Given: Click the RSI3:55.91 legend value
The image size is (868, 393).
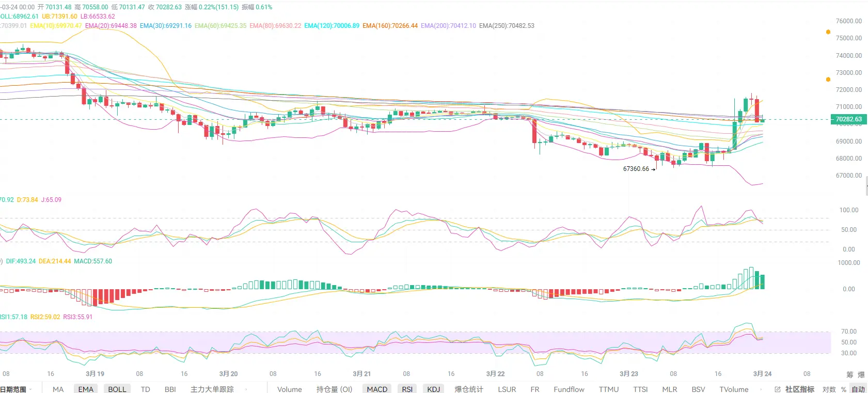Looking at the screenshot, I should coord(78,317).
